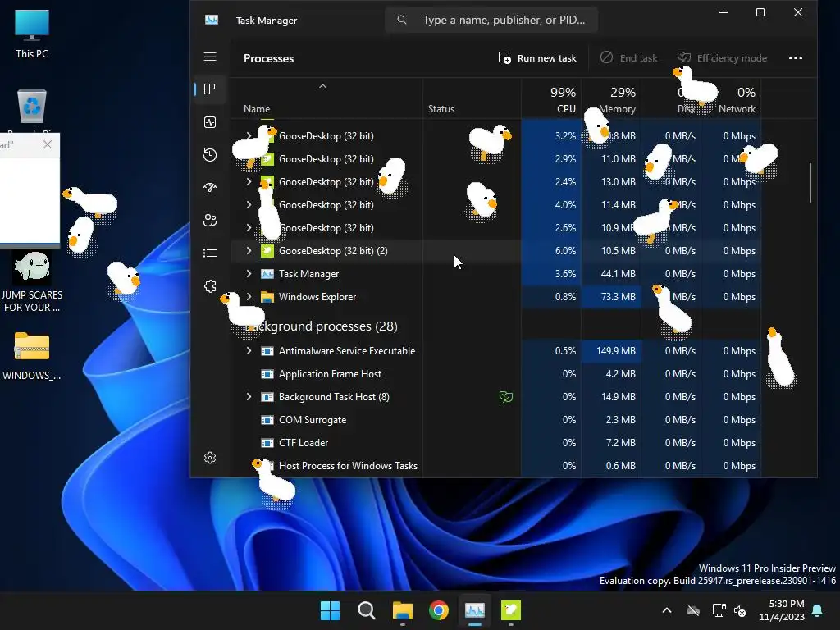Select the COM Surrogate process row
This screenshot has width=840, height=630.
(496, 420)
